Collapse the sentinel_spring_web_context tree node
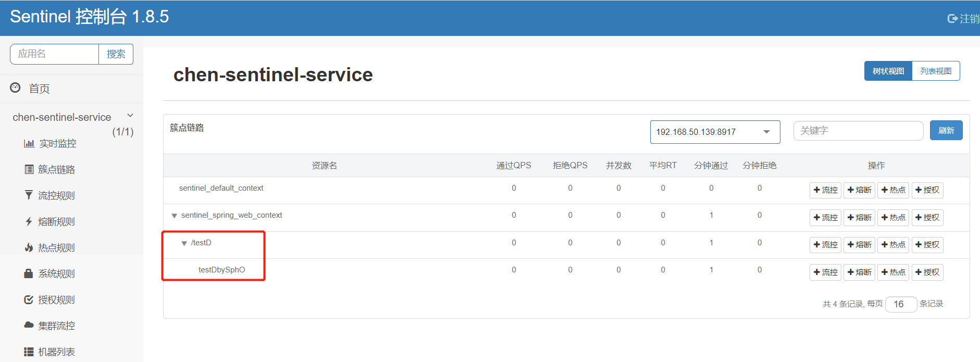The height and width of the screenshot is (362, 980). tap(175, 216)
